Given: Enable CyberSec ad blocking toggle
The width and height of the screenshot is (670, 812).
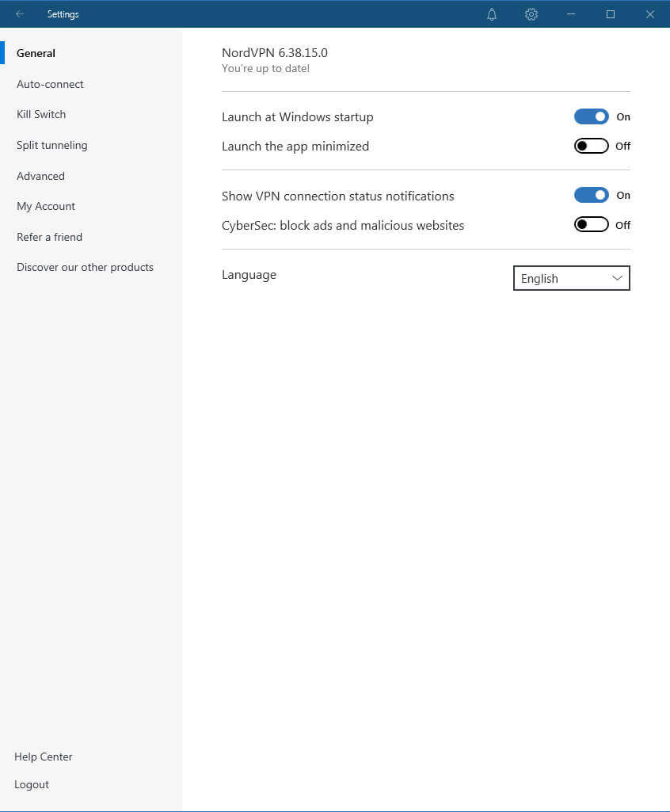Looking at the screenshot, I should click(x=592, y=225).
